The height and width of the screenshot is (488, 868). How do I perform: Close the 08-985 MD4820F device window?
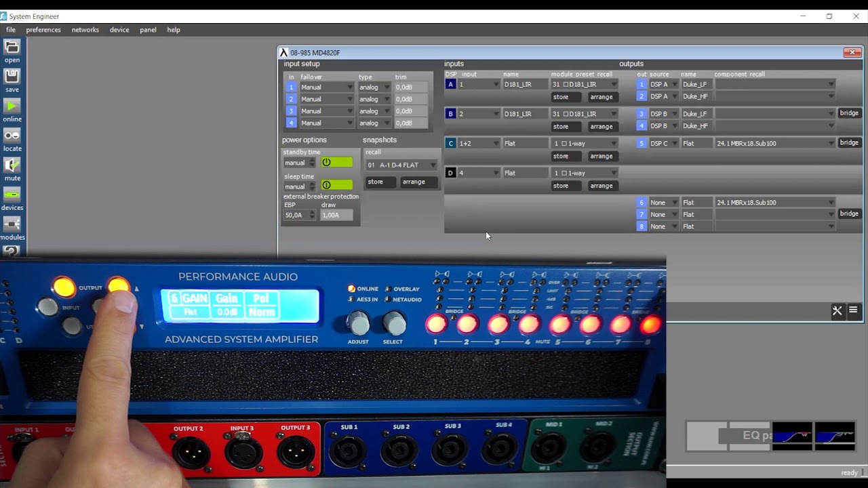tap(852, 52)
